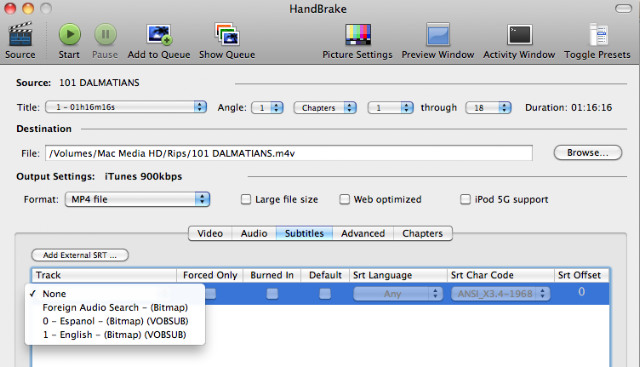Switch to the Advanced tab
The image size is (640, 367).
pyautogui.click(x=363, y=233)
